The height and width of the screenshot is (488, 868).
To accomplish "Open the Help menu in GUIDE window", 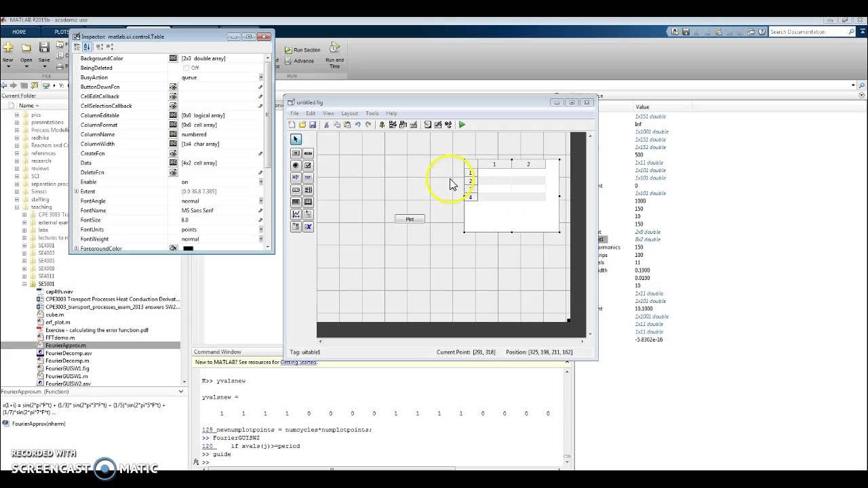I will coord(391,113).
